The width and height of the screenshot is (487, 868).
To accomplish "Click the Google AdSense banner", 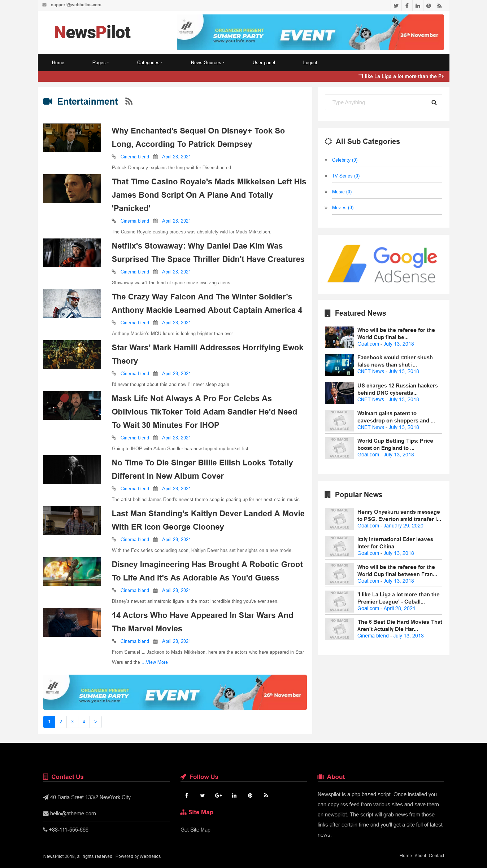I will coord(383,264).
